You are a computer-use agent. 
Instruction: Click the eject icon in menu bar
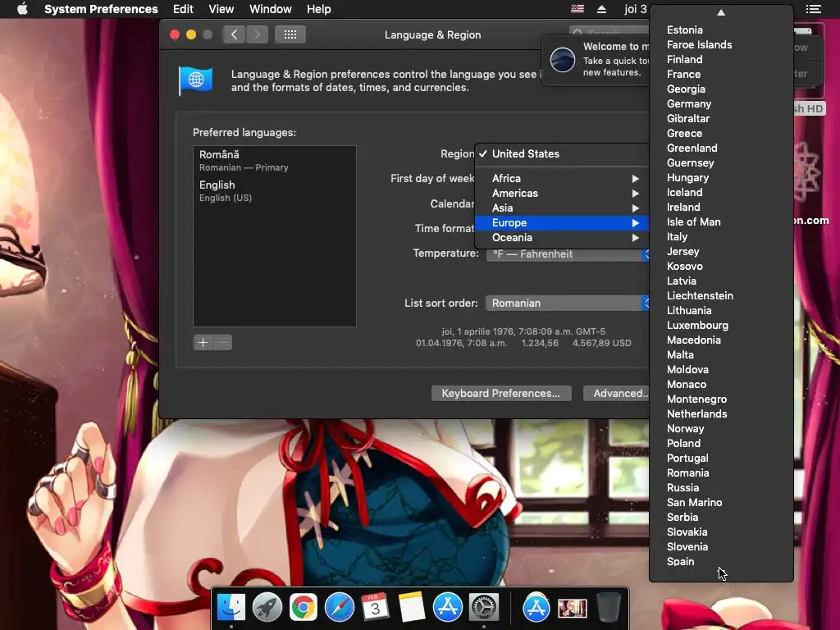point(601,9)
